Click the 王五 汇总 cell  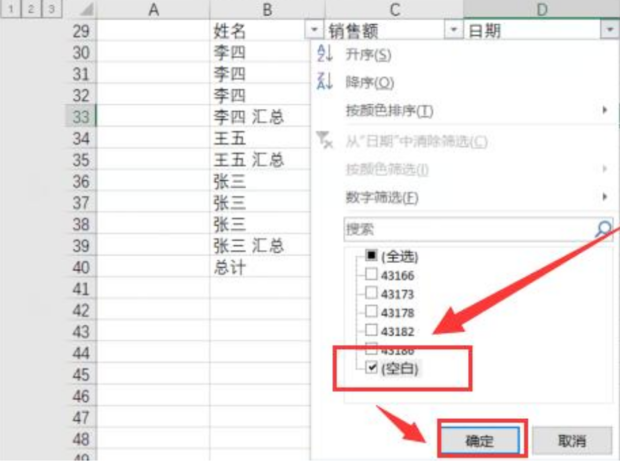click(260, 160)
